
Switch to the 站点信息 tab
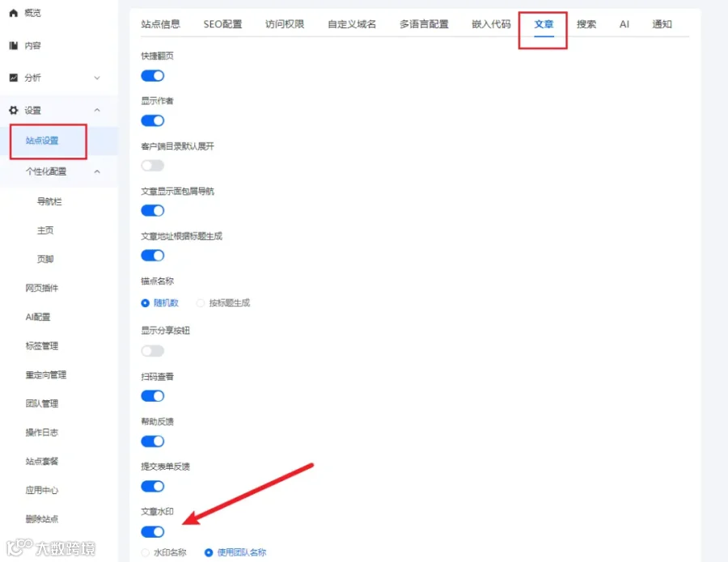(161, 24)
